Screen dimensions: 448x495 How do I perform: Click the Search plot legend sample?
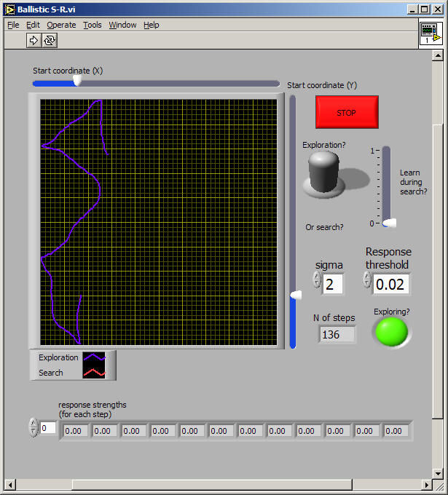coord(94,373)
